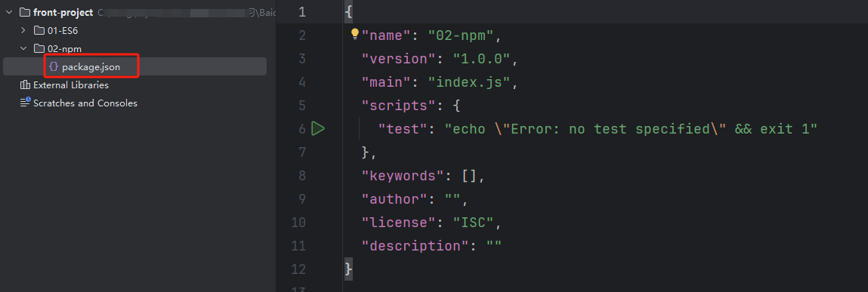Click the "scripts" key
868x292 pixels.
coord(399,106)
